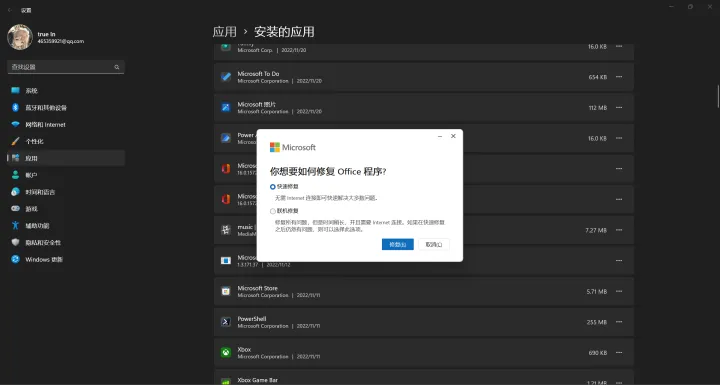
Task: Click the 安装的应用 page title
Action: (x=284, y=32)
